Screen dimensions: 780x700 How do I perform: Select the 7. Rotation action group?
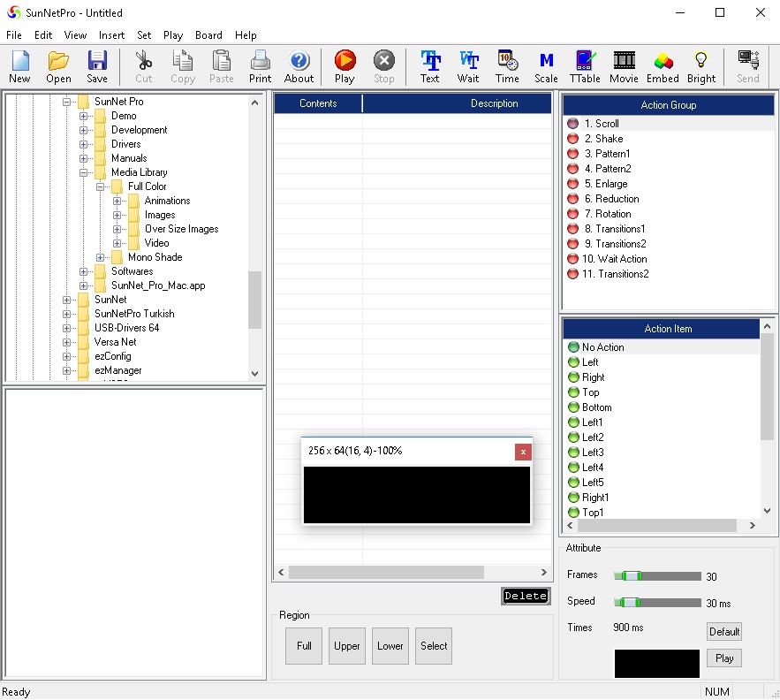(x=668, y=214)
